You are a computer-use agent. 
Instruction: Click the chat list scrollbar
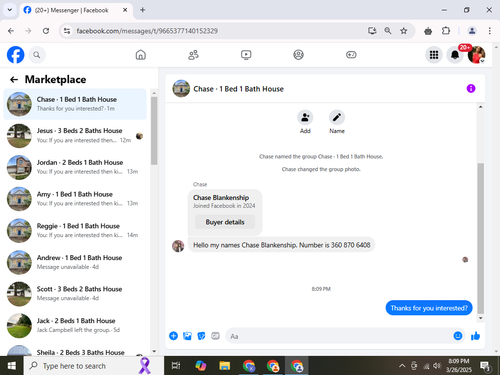click(154, 131)
